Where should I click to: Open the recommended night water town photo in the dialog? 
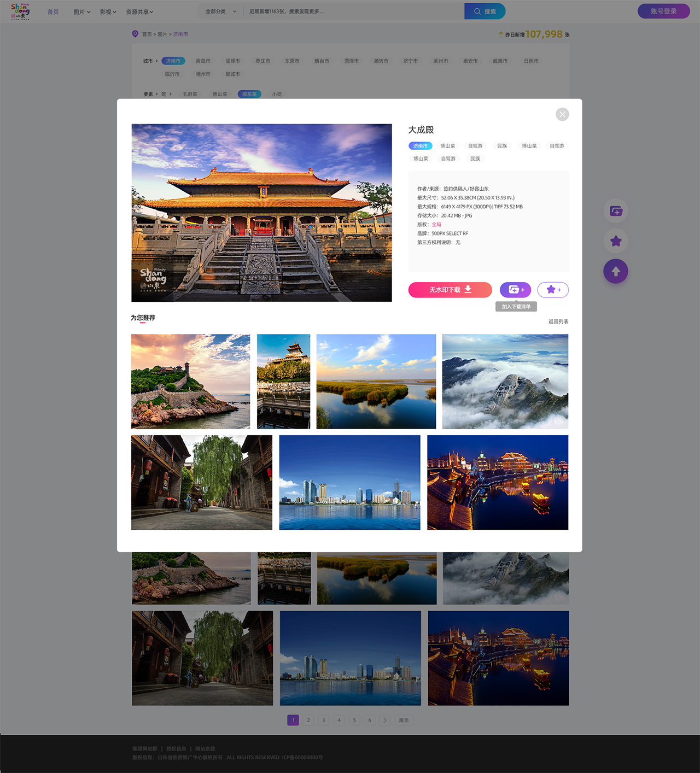498,482
